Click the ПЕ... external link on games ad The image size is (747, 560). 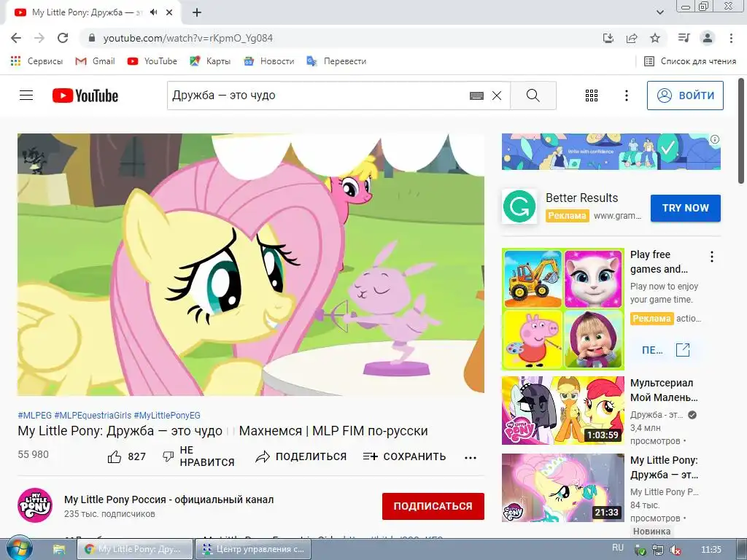point(666,350)
